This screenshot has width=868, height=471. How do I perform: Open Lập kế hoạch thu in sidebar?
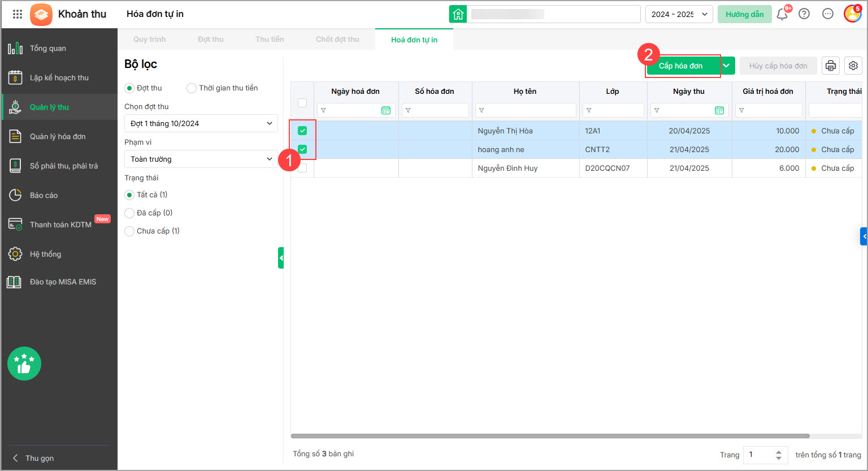click(x=59, y=78)
